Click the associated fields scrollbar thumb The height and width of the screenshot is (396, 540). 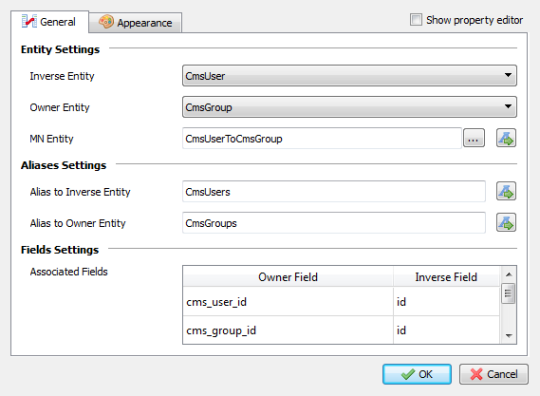508,293
